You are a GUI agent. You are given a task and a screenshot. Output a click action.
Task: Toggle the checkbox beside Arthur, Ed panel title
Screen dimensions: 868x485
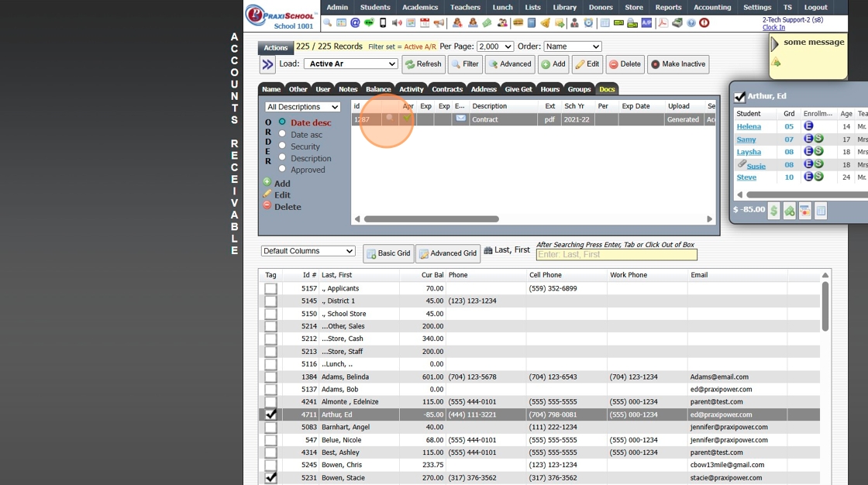coord(739,97)
